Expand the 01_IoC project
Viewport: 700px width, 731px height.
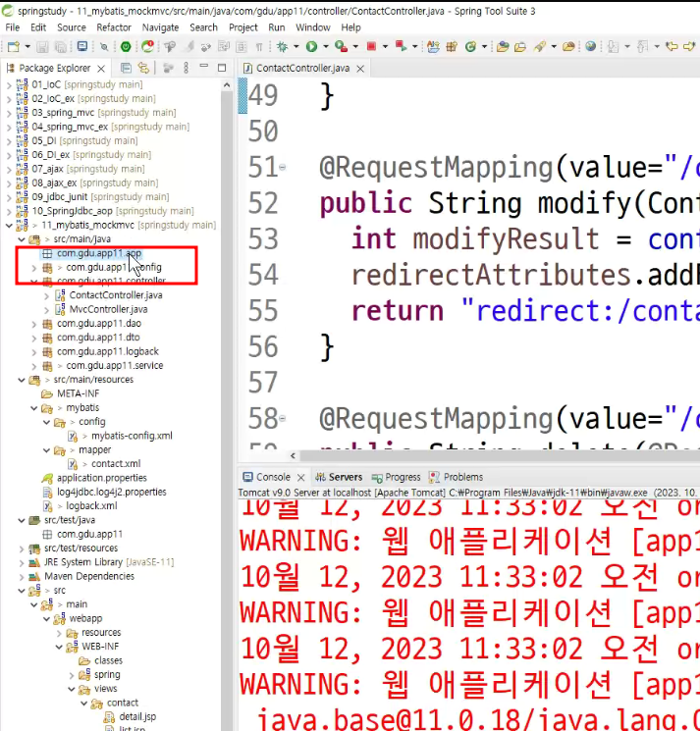[9, 84]
